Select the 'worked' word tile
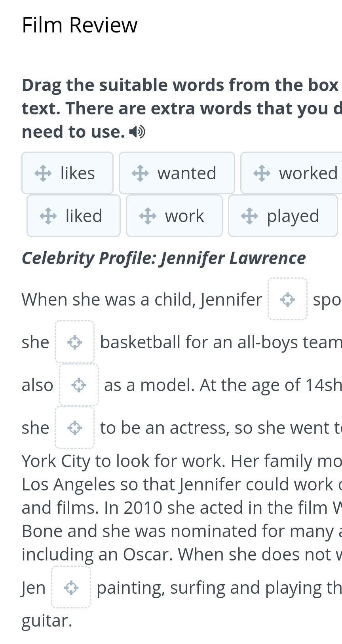Viewport: 342px width, 644px height. pos(291,173)
